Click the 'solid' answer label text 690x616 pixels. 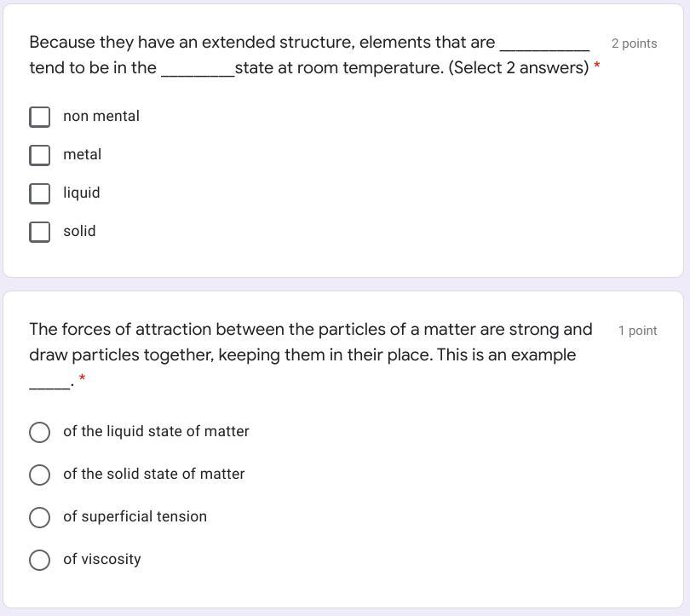[x=79, y=231]
